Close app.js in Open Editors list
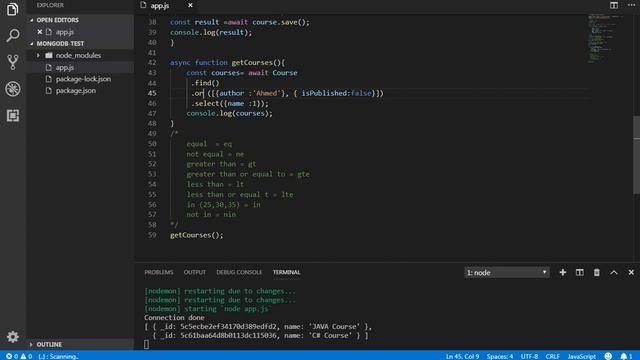 40,31
